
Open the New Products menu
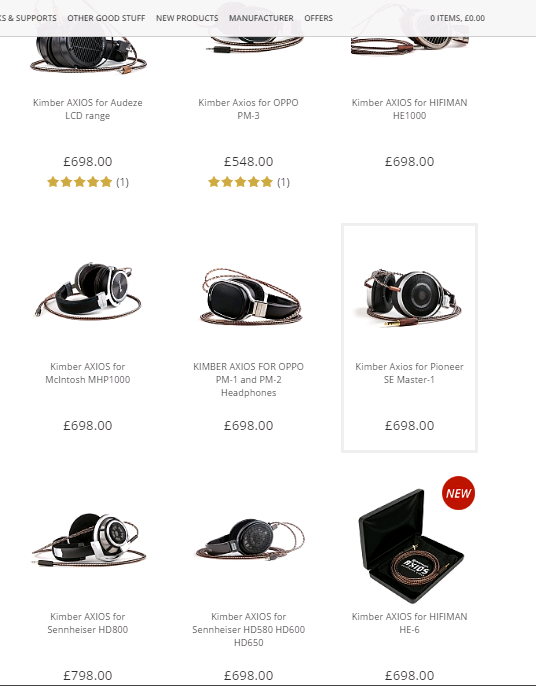click(187, 18)
